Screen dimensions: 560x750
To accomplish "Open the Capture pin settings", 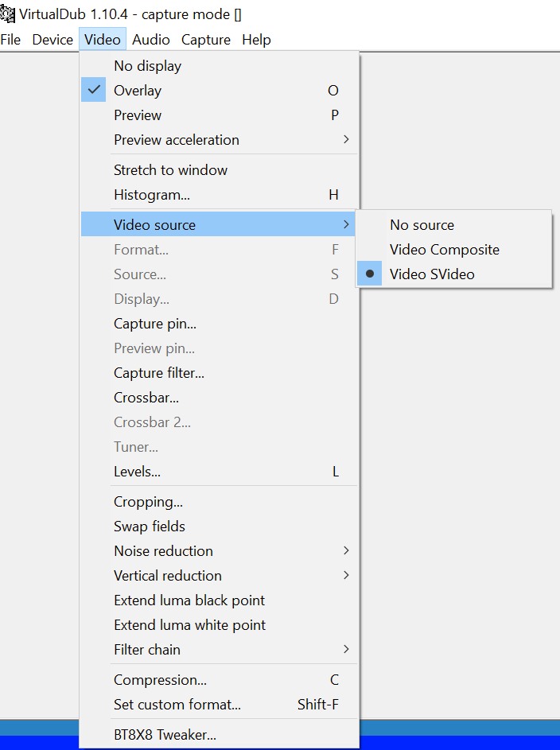I will (155, 324).
